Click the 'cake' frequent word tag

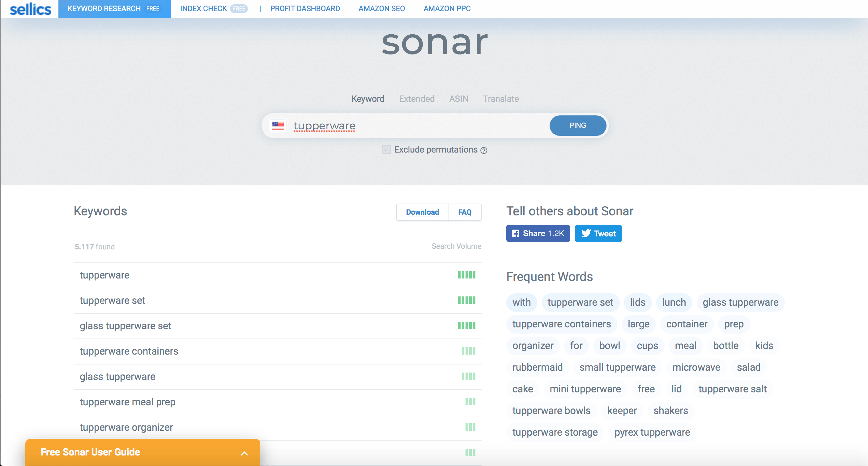[x=522, y=389]
